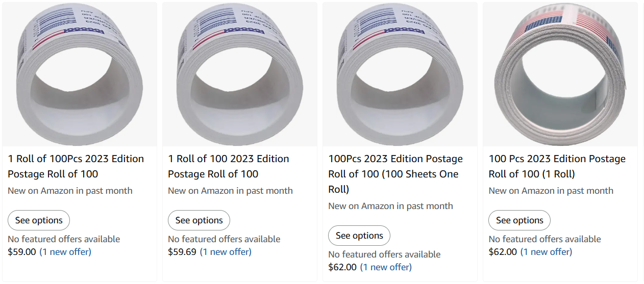Click the $62.00 price under '100 Sheets One Roll'
The width and height of the screenshot is (644, 284).
pyautogui.click(x=342, y=267)
